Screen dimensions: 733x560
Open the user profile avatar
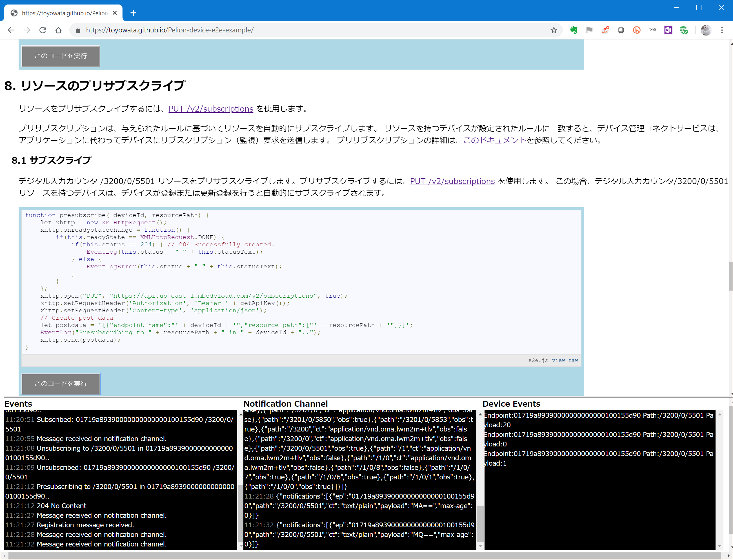pos(706,30)
